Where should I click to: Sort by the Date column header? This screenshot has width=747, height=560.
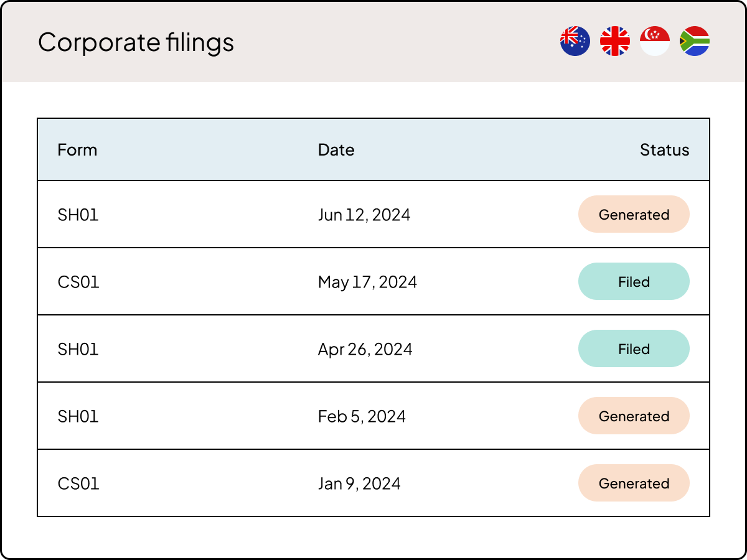coord(336,150)
